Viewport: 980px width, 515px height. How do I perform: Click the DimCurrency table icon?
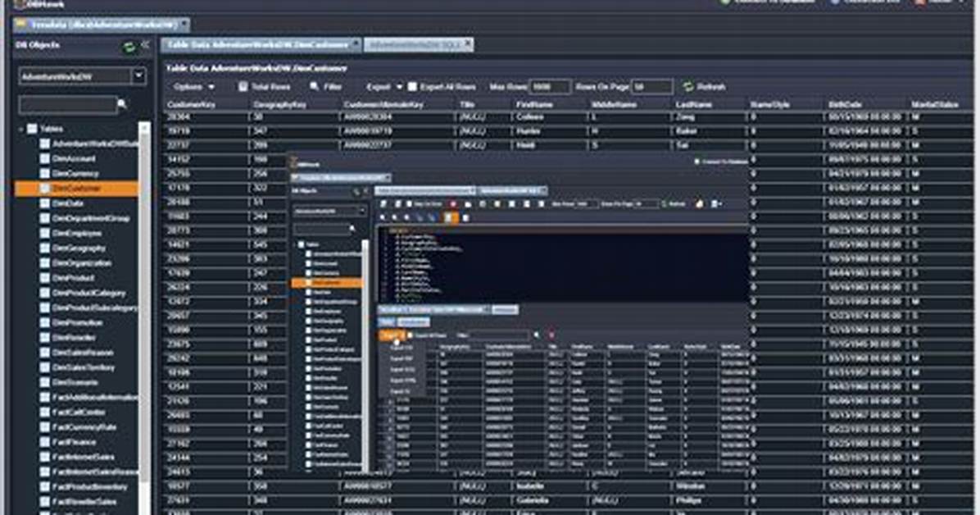tap(45, 173)
